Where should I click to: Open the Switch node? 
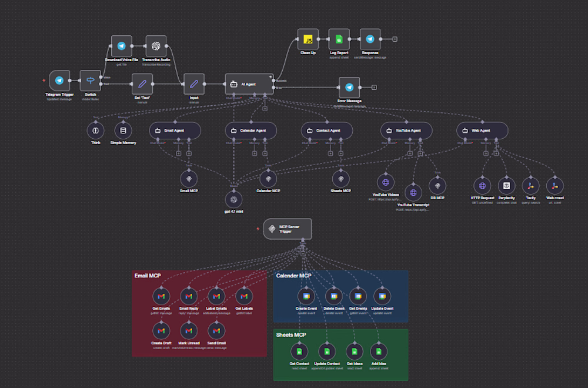(91, 80)
